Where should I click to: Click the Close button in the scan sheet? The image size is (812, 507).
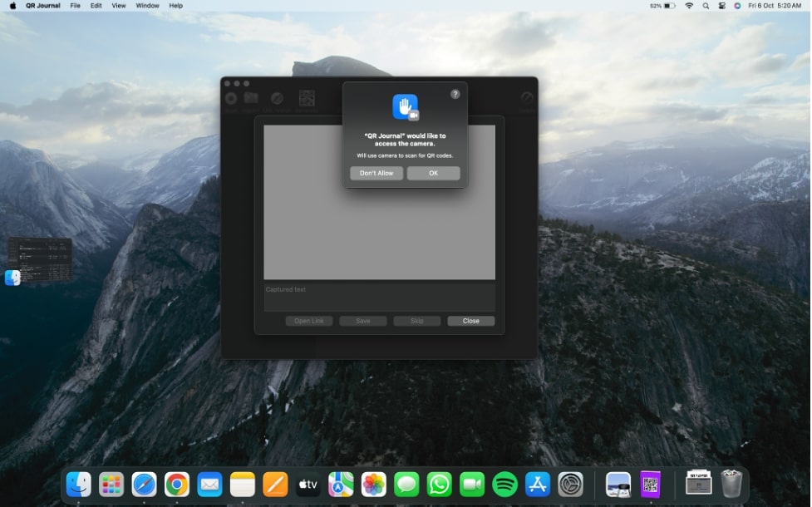pos(470,321)
